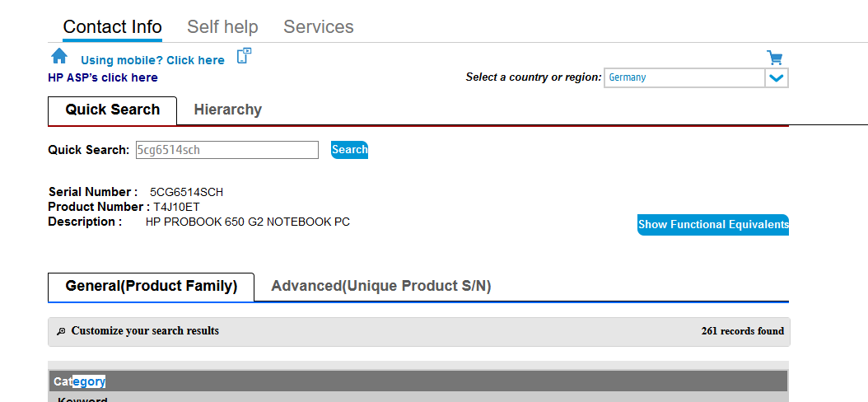The height and width of the screenshot is (402, 868).
Task: Switch to the Contact Info tab
Action: click(112, 26)
